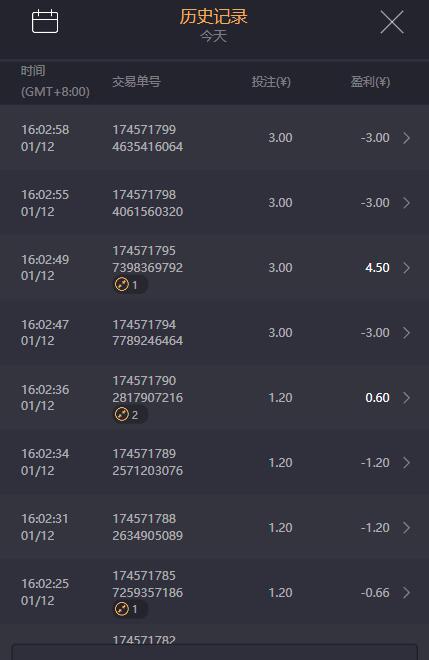Viewport: 429px width, 660px height.
Task: Open the chevron on the -0.66 profit row
Action: [x=406, y=592]
